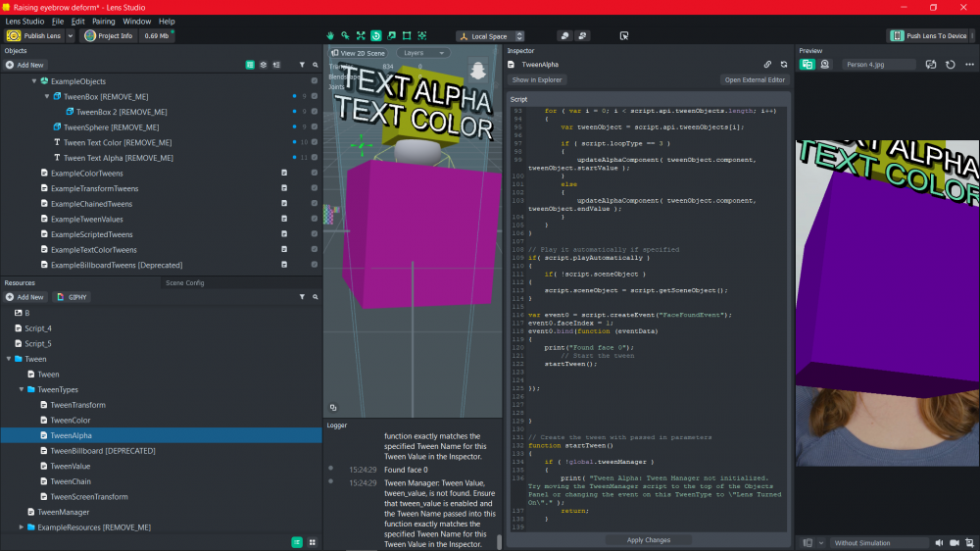Select the Scale tool in toolbar
980x551 pixels.
(391, 35)
